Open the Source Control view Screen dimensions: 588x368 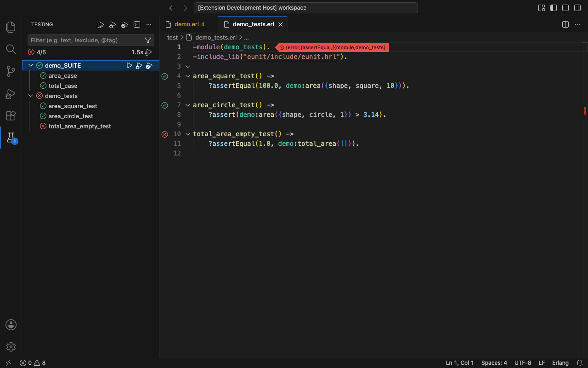coord(11,71)
